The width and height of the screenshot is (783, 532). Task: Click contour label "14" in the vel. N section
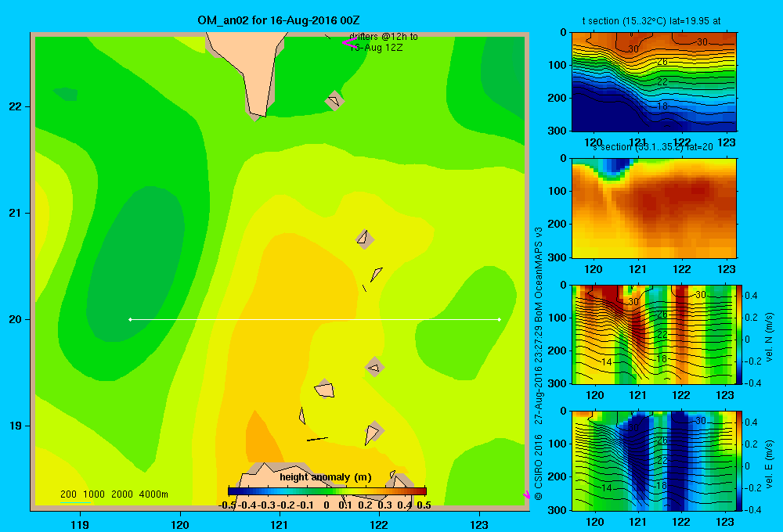[607, 361]
